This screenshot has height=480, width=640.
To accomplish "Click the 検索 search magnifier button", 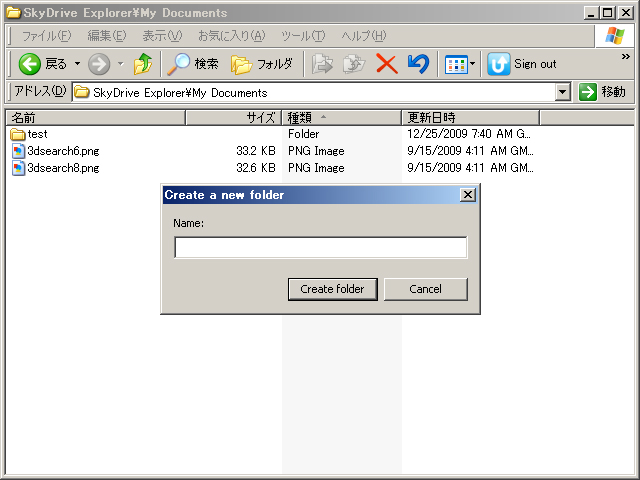I will 193,64.
